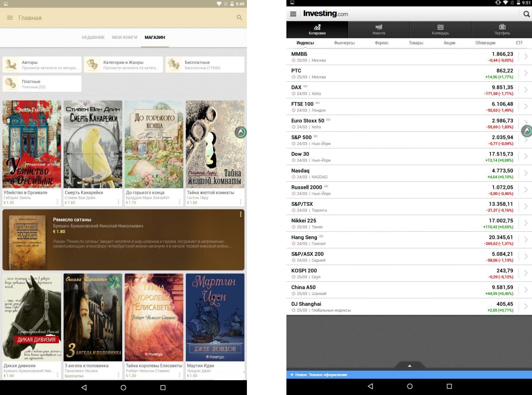Open options menu for Убийство в Орсивале
This screenshot has width=532, height=395.
pyautogui.click(x=57, y=202)
